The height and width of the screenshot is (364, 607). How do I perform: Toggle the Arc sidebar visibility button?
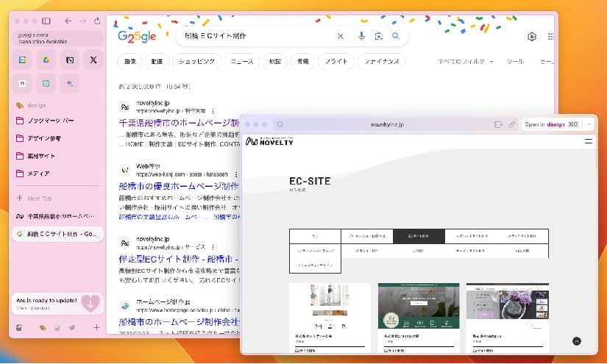(46, 21)
